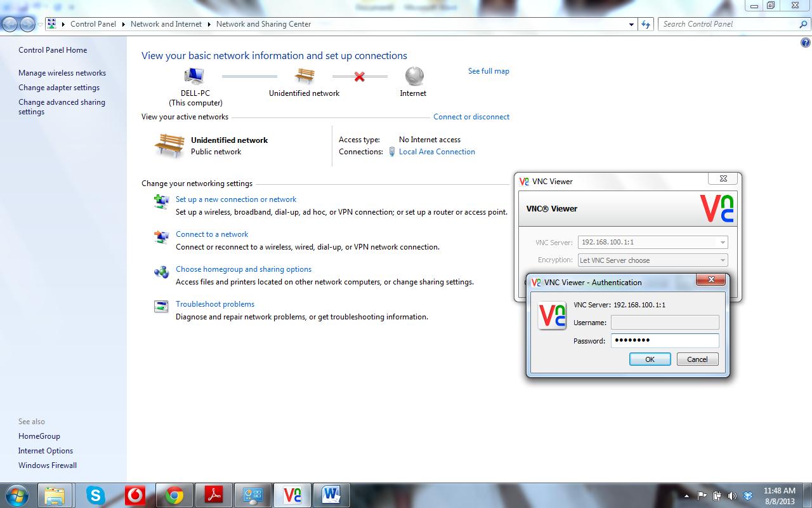
Task: Click Control Panel in breadcrumb
Action: click(x=93, y=24)
